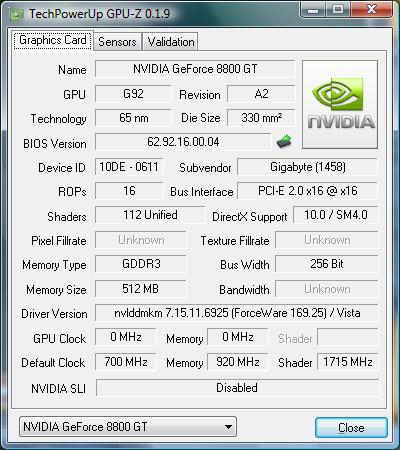Click the GPU-Z title bar app icon
Screen dimensions: 400x450
click(17, 14)
